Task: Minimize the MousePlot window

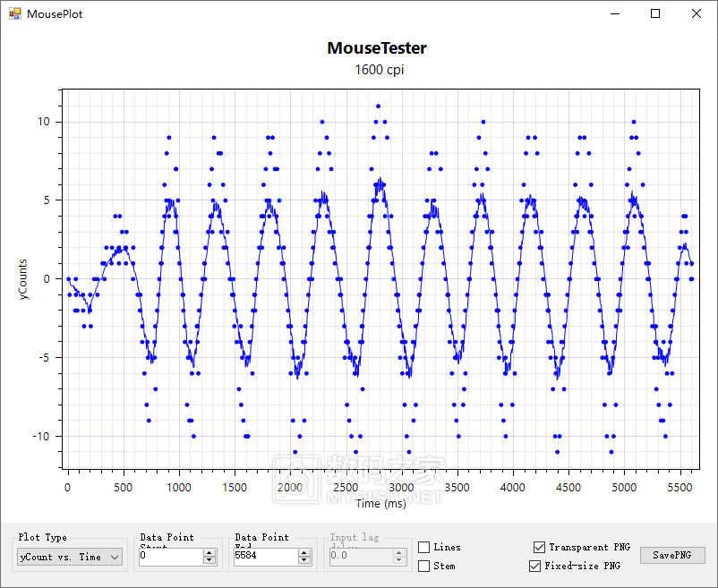Action: point(615,13)
